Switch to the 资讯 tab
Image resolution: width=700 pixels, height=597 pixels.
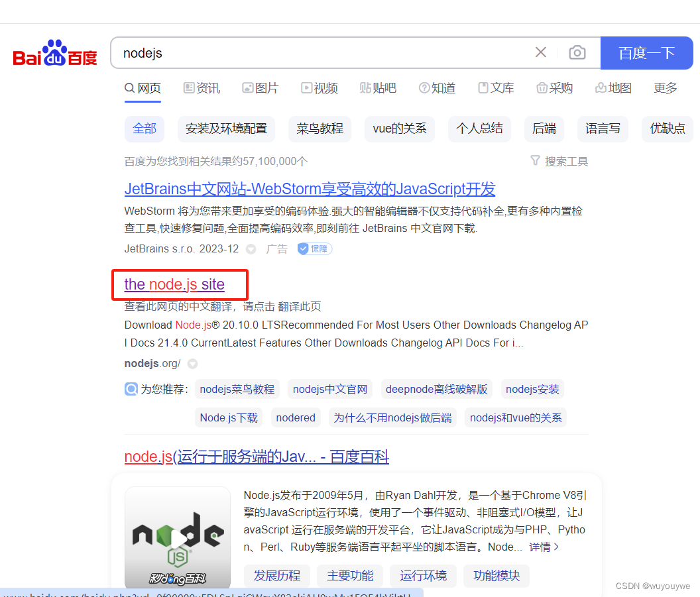[202, 88]
